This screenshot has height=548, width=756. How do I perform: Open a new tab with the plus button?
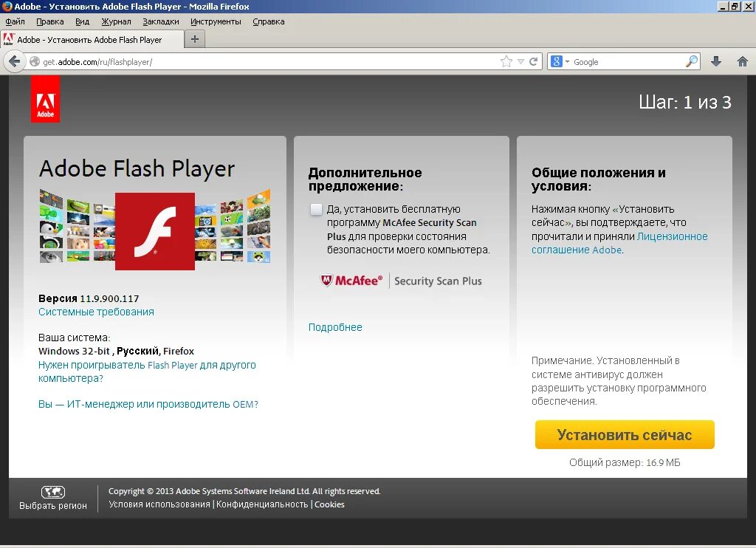click(x=195, y=39)
